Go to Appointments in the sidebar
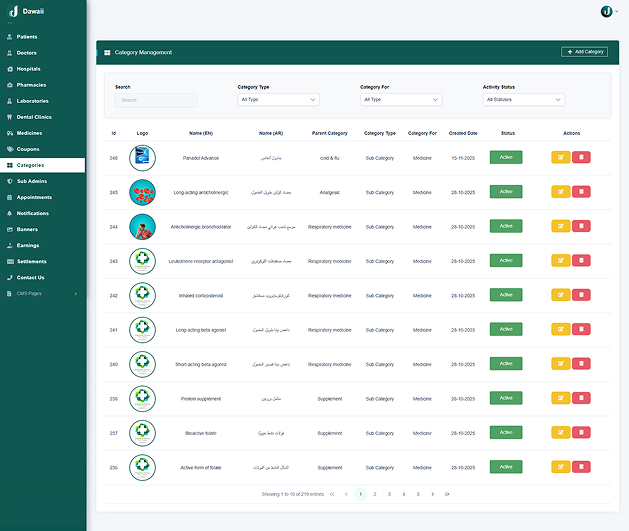The width and height of the screenshot is (629, 531). point(34,197)
